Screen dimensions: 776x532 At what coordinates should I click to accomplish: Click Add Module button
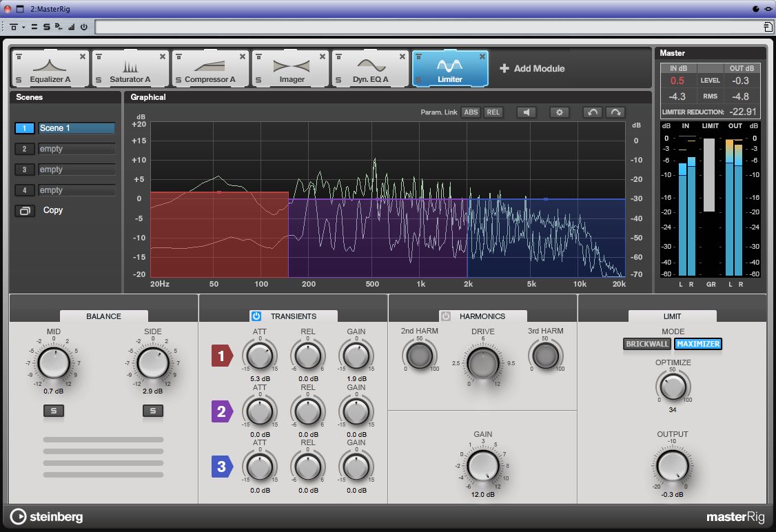531,69
